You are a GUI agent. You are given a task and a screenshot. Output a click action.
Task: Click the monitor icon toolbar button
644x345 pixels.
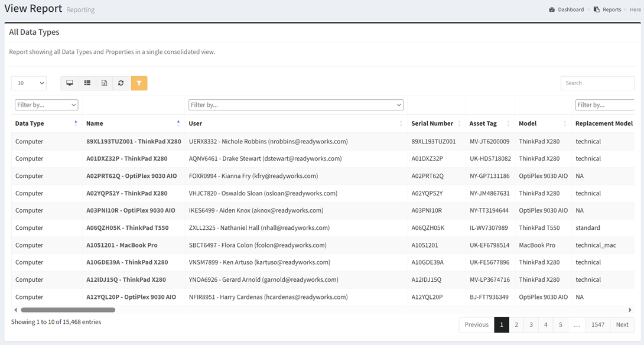pos(70,83)
